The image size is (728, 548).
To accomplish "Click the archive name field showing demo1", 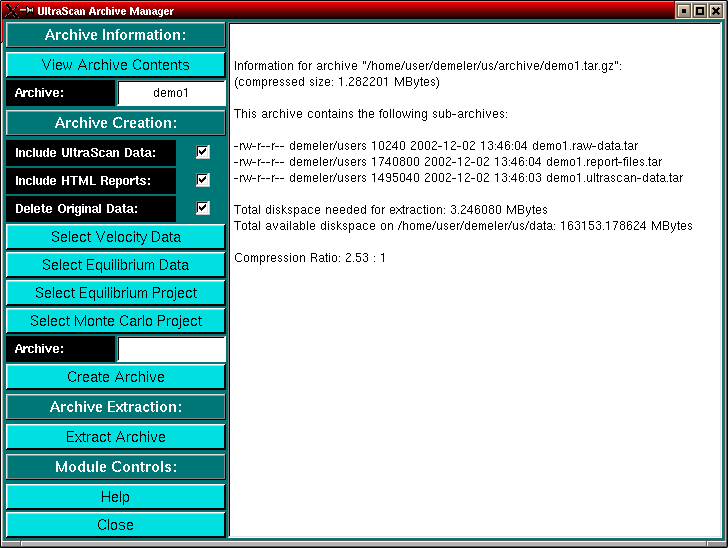I will point(171,93).
